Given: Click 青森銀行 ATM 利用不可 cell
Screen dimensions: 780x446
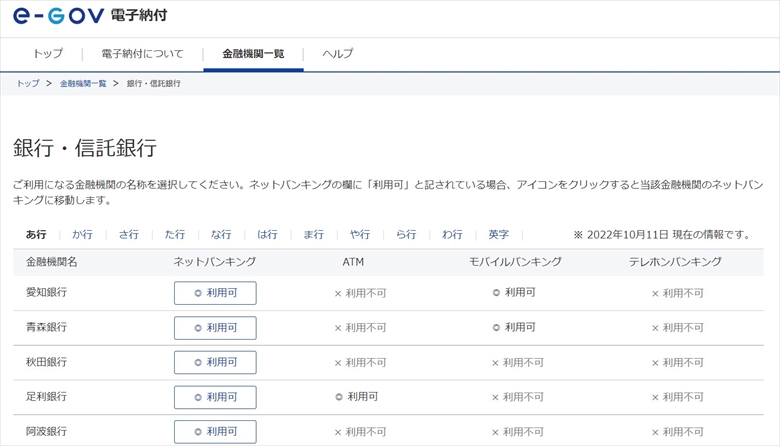Looking at the screenshot, I should click(360, 328).
